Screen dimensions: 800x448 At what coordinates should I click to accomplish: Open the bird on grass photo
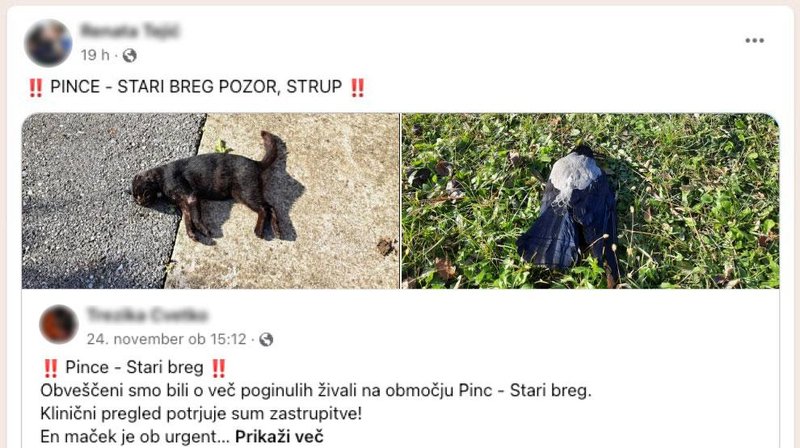(590, 201)
